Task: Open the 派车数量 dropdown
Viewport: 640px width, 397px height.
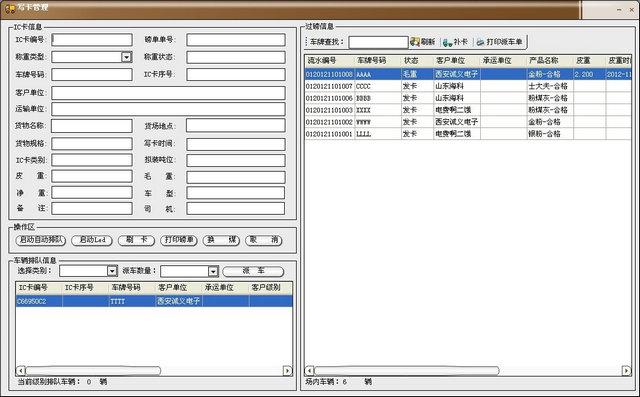Action: coord(213,271)
